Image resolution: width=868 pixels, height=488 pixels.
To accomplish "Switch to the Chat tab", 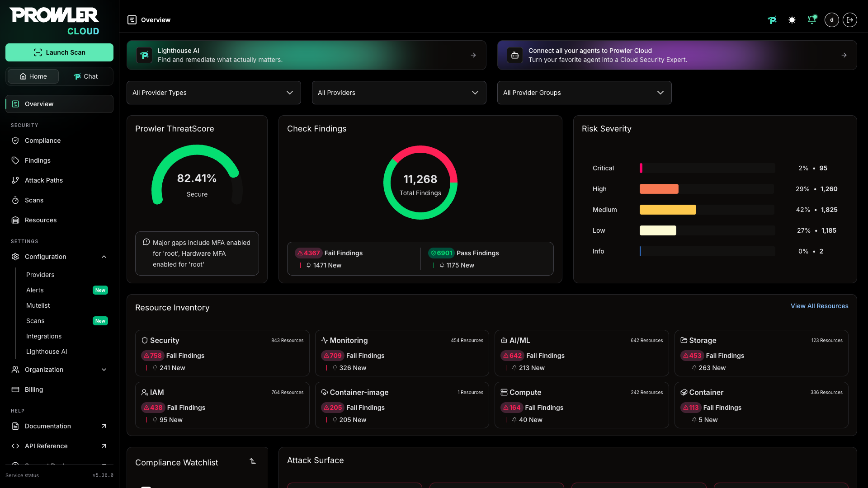I will pyautogui.click(x=85, y=76).
